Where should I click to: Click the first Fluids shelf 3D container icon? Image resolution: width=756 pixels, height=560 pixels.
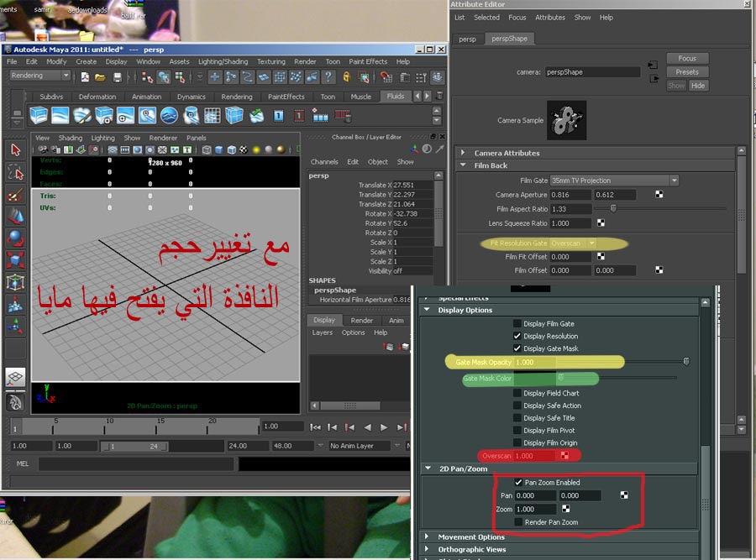39,116
